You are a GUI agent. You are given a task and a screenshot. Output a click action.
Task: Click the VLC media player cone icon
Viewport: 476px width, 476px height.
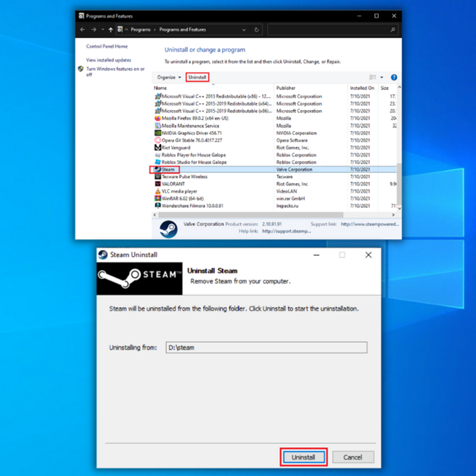coord(158,191)
